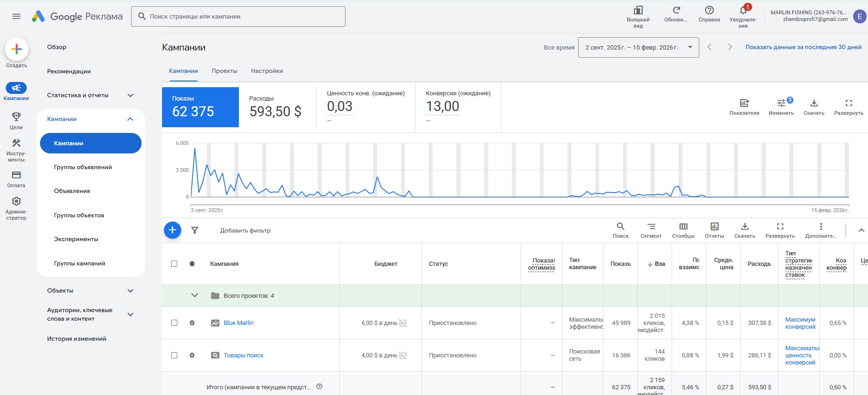Click the Create plus button
868x395 pixels.
[x=17, y=49]
